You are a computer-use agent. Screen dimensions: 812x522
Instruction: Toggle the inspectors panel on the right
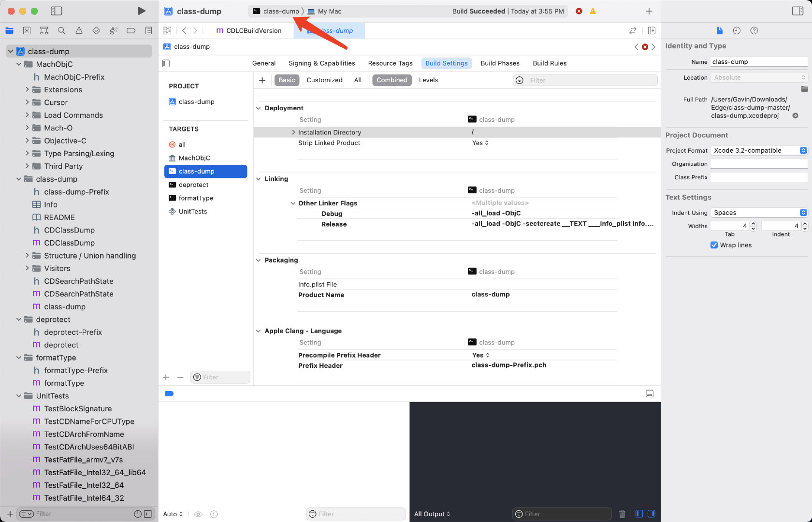coord(797,11)
